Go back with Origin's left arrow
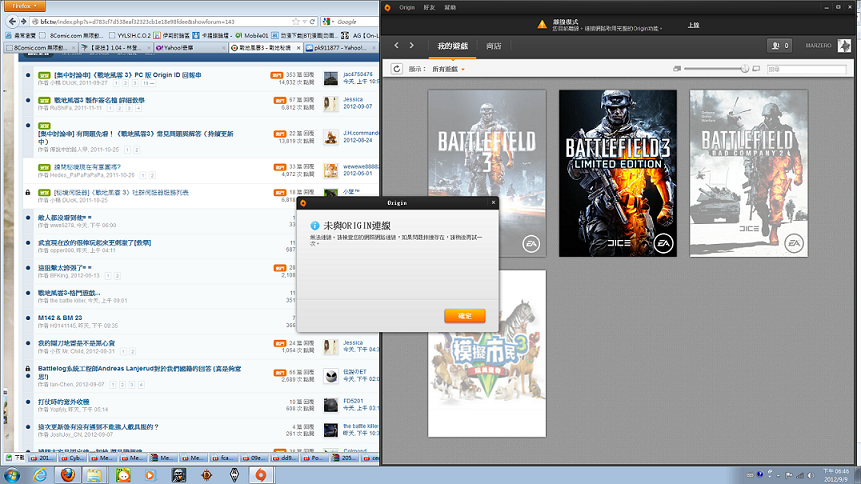The height and width of the screenshot is (484, 861). point(396,46)
